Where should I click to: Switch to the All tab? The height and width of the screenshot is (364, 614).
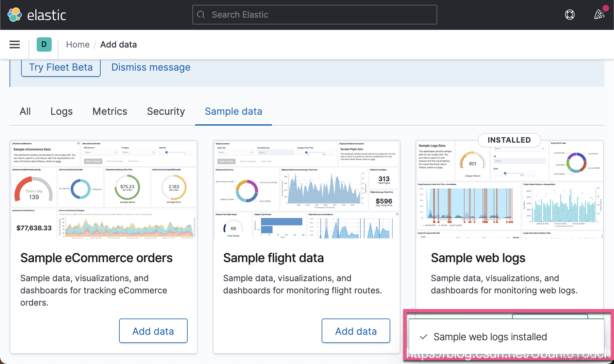[25, 111]
